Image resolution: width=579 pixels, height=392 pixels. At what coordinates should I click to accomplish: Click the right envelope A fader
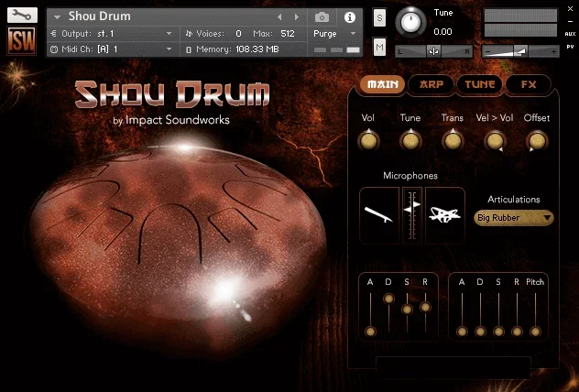(x=462, y=332)
